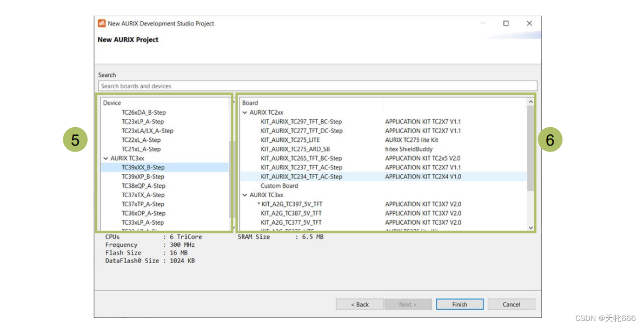Choose the TC38xQP_A-Step device
The image size is (644, 327).
[x=142, y=186]
